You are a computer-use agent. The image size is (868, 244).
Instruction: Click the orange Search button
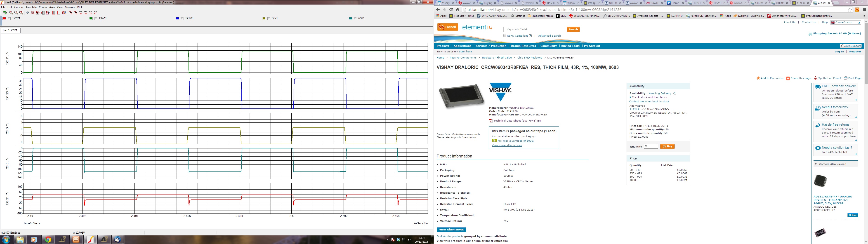point(573,29)
